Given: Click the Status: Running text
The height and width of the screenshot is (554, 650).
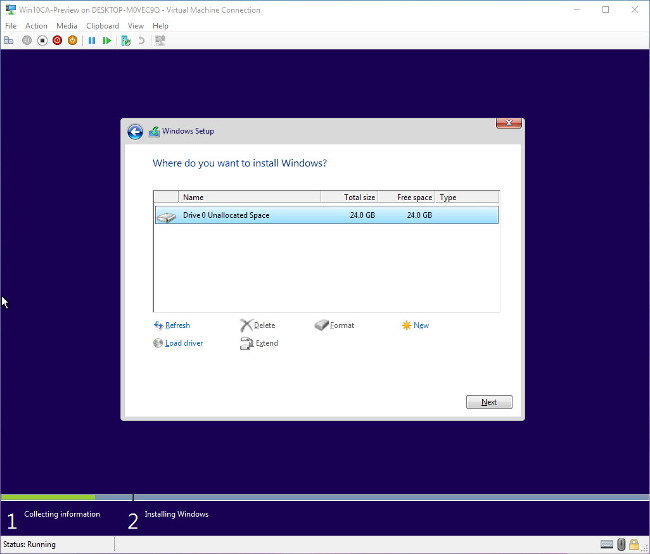Looking at the screenshot, I should click(x=29, y=544).
